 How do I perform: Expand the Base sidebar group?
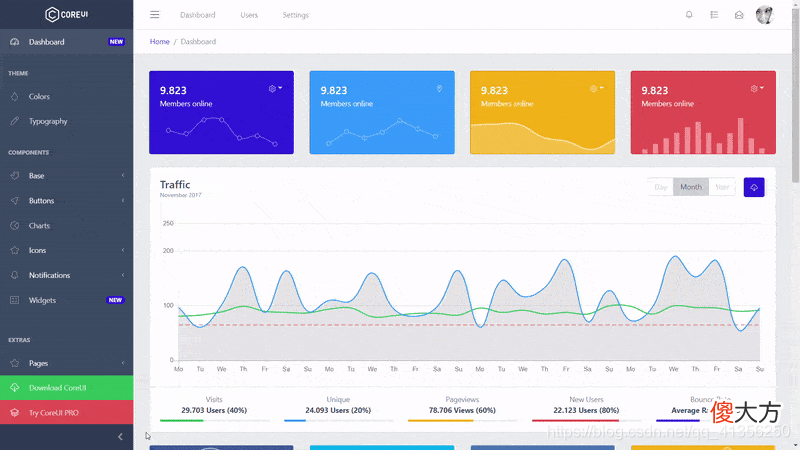(66, 176)
